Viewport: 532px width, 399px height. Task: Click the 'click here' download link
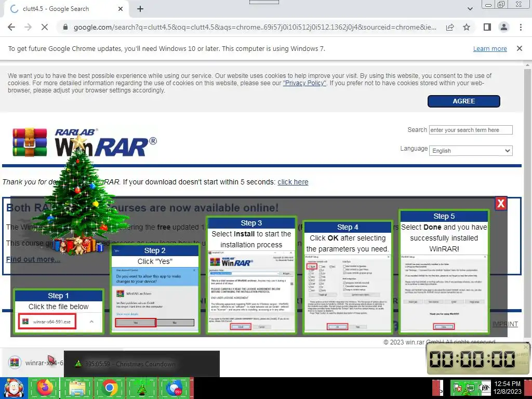click(293, 182)
